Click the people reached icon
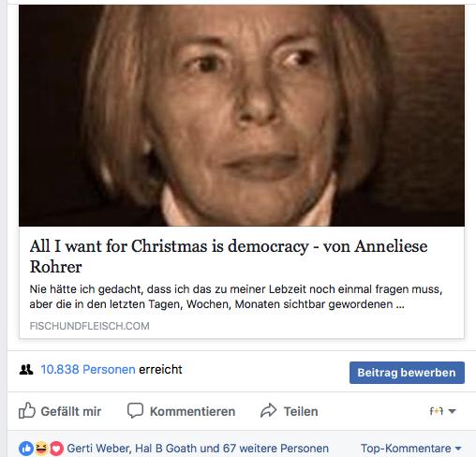Screen dimensions: 476x457 point(26,370)
